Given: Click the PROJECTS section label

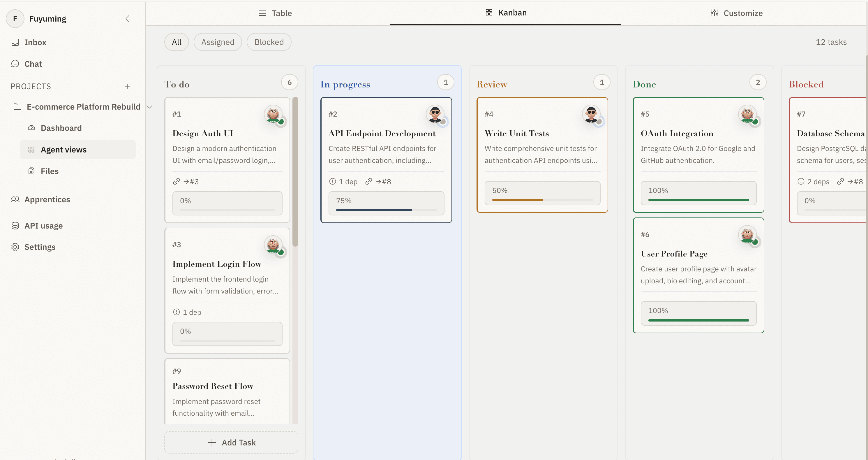Looking at the screenshot, I should (x=31, y=86).
